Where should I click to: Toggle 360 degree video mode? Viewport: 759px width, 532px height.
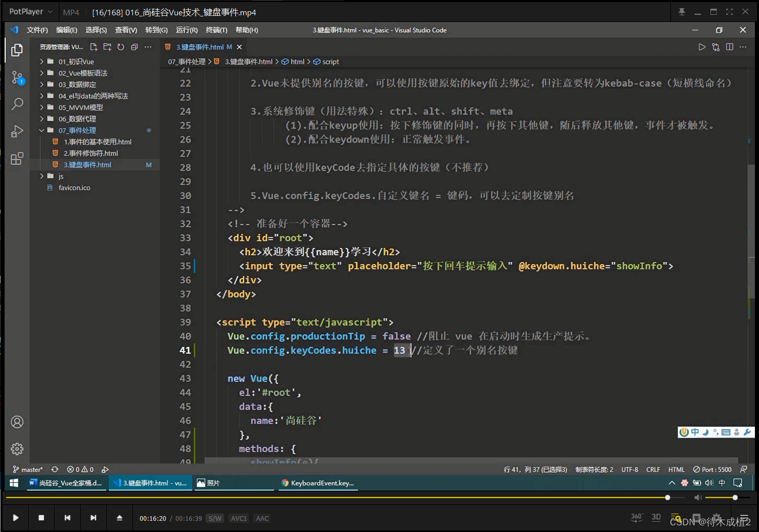tap(636, 517)
